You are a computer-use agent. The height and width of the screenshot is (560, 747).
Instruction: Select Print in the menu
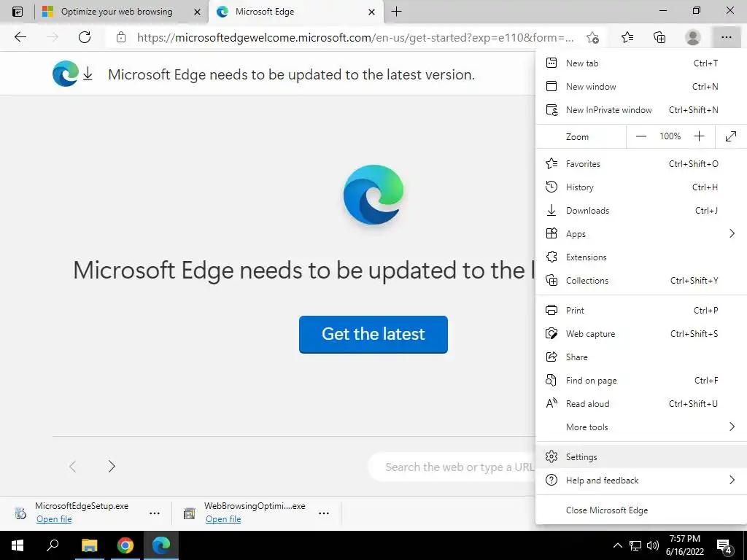(x=641, y=310)
